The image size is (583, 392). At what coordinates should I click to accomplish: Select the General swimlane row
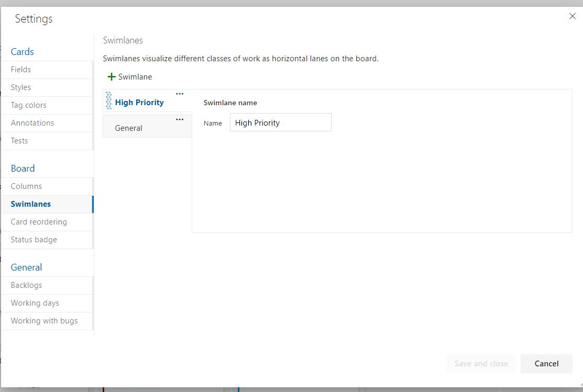pos(147,126)
